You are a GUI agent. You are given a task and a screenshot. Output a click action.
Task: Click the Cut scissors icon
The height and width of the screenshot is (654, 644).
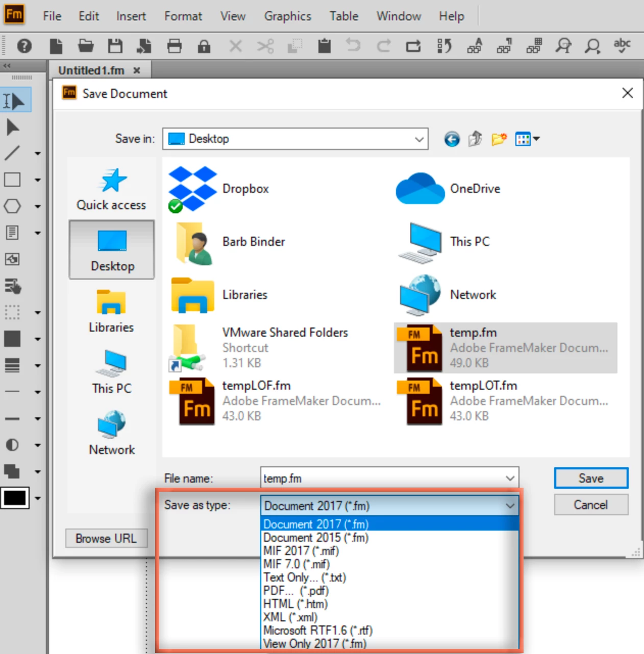[x=265, y=46]
